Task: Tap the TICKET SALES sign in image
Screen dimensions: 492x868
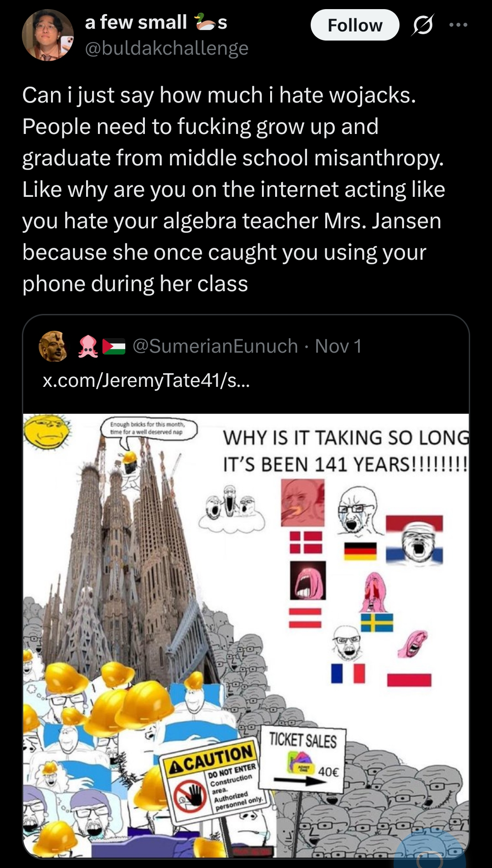Action: tap(302, 757)
